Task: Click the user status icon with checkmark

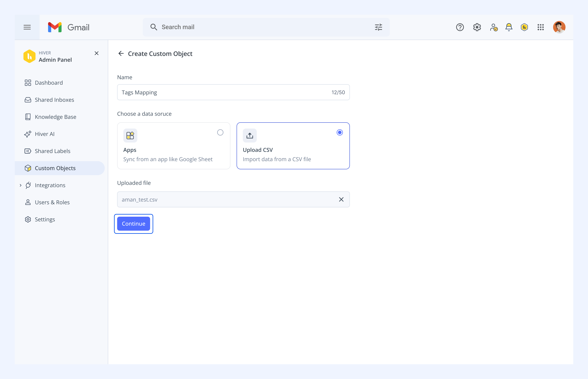Action: tap(493, 27)
